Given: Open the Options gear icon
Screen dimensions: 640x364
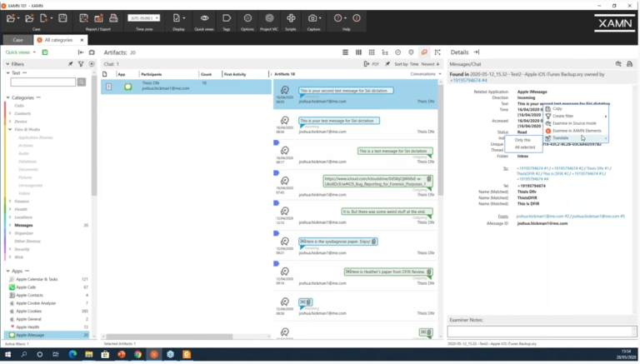Looking at the screenshot, I should (x=247, y=18).
